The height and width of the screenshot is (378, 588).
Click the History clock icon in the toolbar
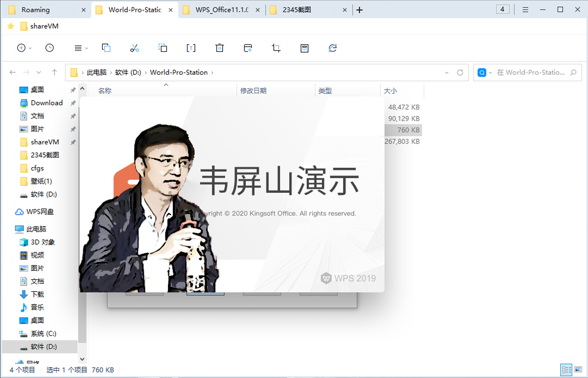pyautogui.click(x=49, y=48)
